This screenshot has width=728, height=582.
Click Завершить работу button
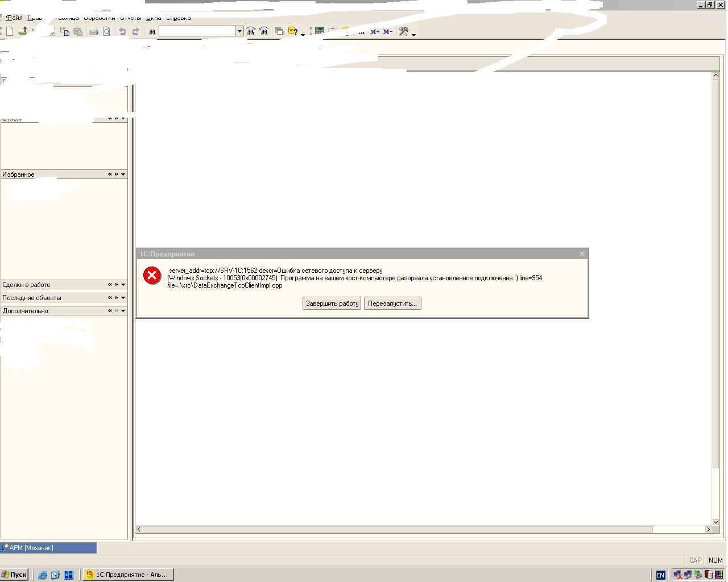pyautogui.click(x=332, y=304)
